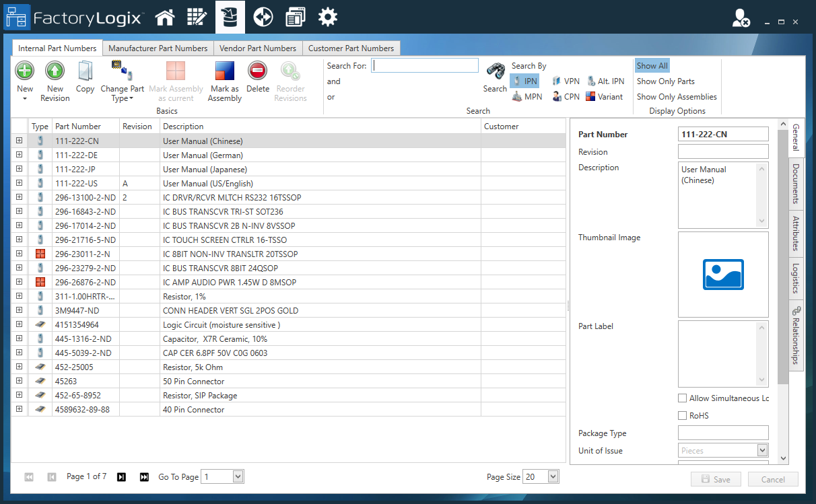Select Show Only Assemblies option

pos(677,97)
